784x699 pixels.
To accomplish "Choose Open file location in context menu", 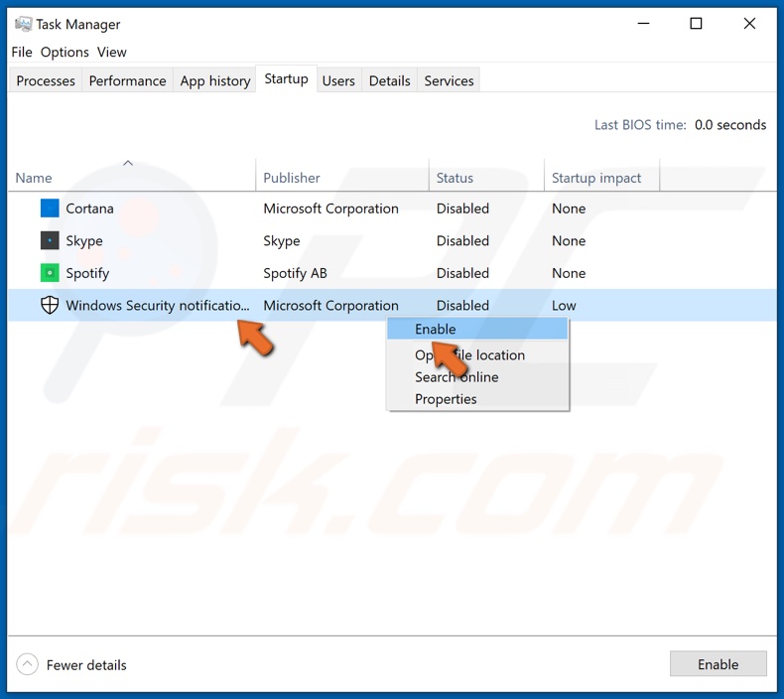I will (x=477, y=354).
